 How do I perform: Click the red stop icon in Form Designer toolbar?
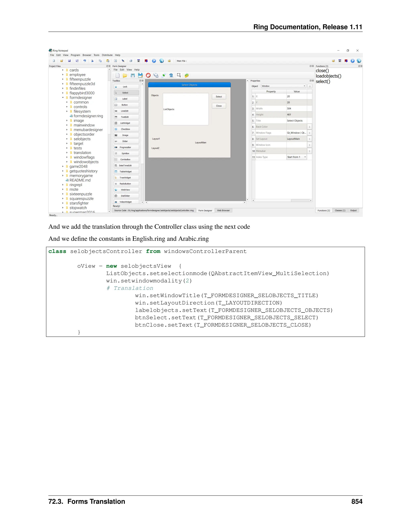pyautogui.click(x=148, y=75)
